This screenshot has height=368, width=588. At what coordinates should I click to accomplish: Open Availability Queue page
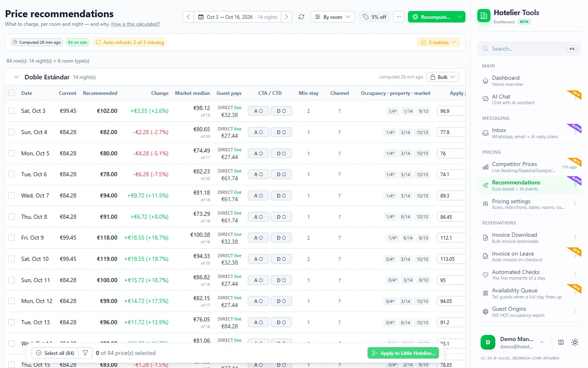(529, 293)
